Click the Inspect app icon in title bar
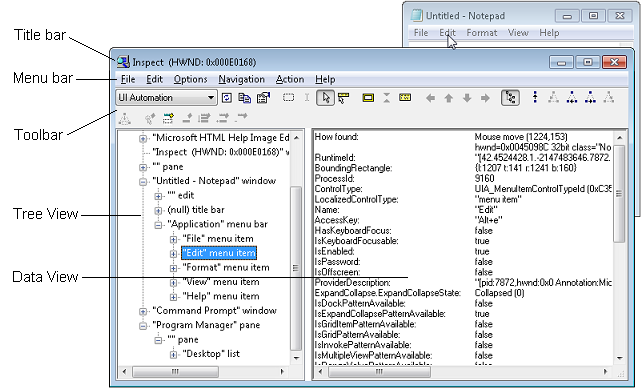 (x=123, y=62)
